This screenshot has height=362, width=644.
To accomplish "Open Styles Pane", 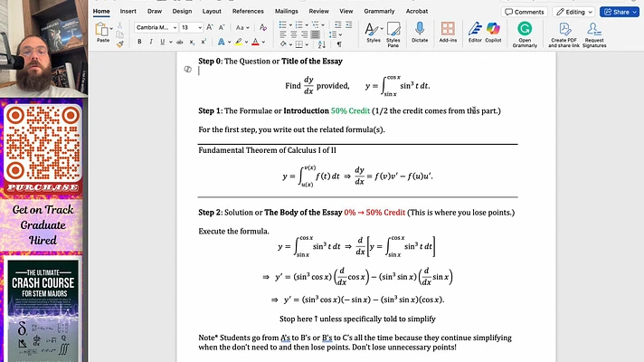I will (393, 33).
